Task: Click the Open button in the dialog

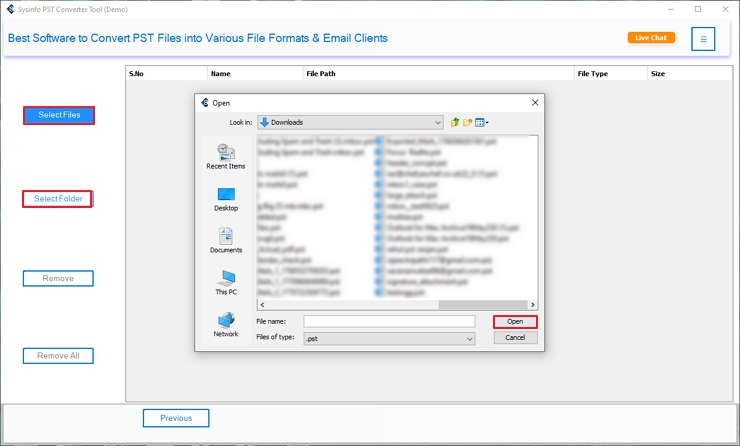Action: [x=515, y=321]
